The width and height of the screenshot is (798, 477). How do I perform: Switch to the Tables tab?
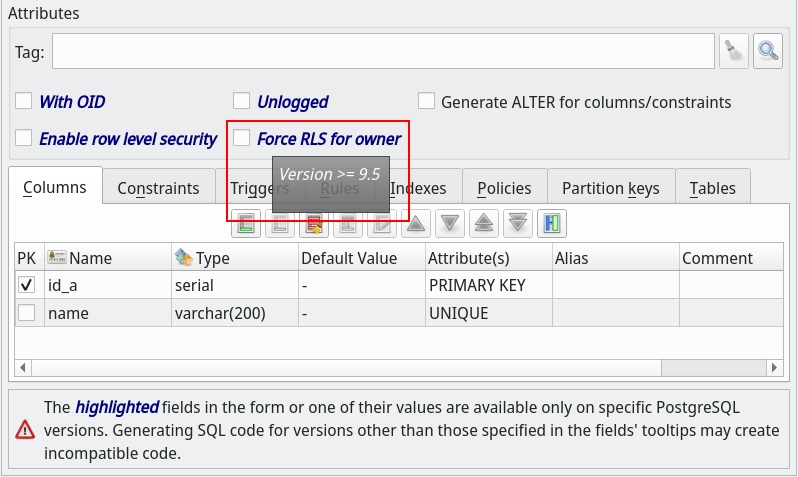[x=712, y=188]
